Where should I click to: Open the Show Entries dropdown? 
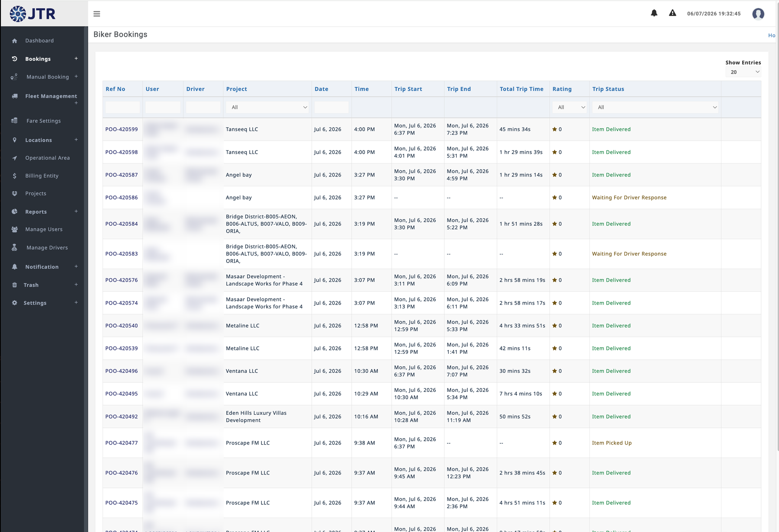[743, 72]
